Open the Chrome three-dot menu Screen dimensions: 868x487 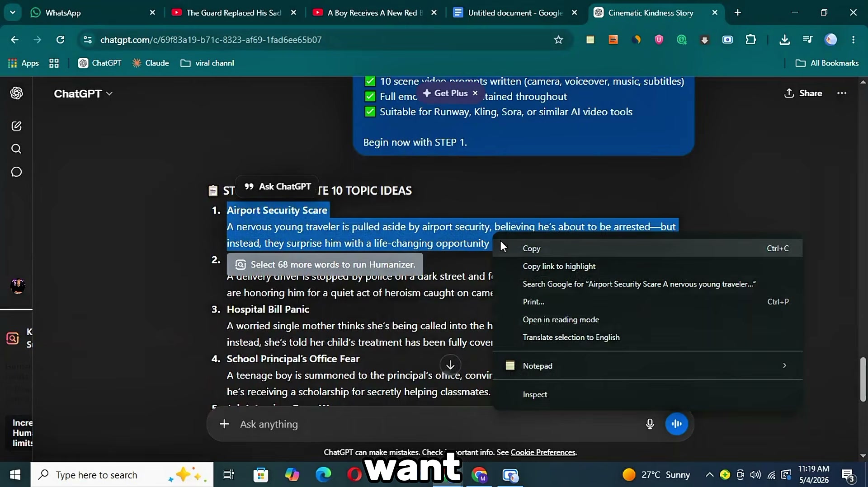(x=854, y=40)
